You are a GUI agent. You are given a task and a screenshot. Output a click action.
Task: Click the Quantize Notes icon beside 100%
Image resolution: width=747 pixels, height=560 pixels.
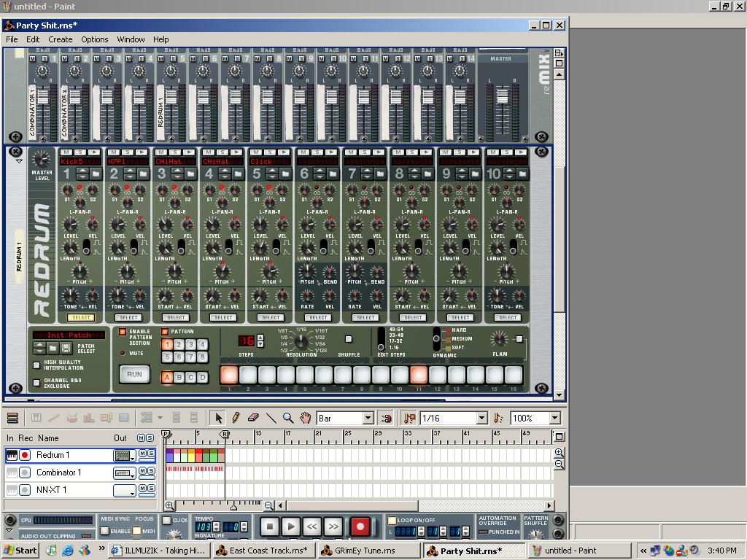tap(498, 418)
